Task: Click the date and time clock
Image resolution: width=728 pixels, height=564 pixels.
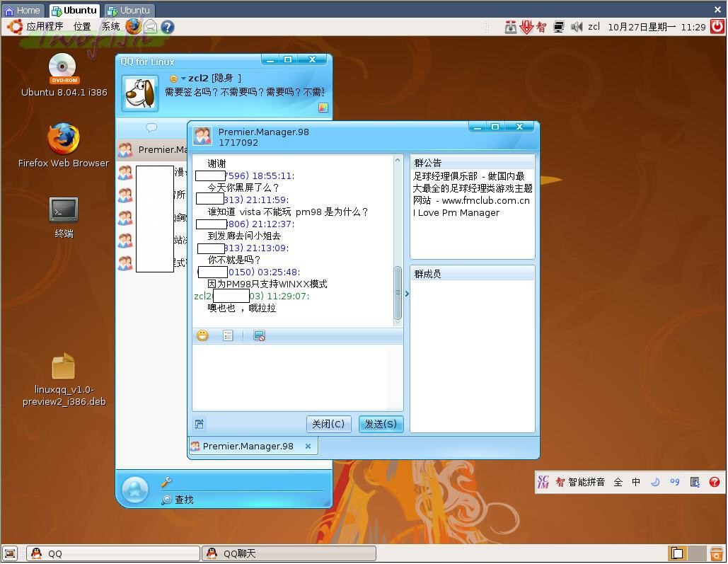Action: click(657, 27)
